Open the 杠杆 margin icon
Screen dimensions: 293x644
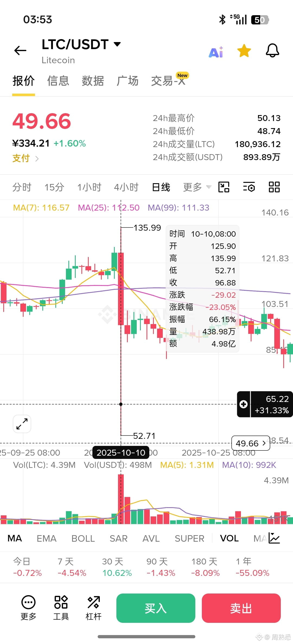click(x=94, y=608)
